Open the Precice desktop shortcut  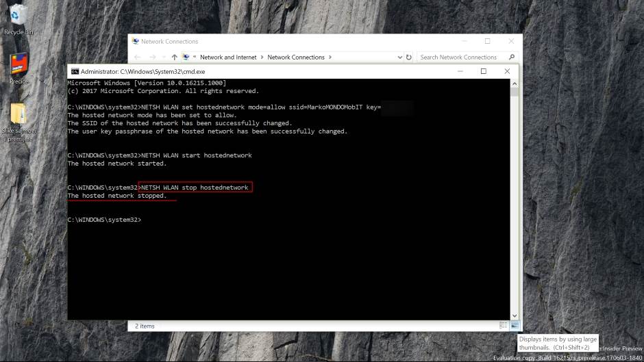point(18,66)
